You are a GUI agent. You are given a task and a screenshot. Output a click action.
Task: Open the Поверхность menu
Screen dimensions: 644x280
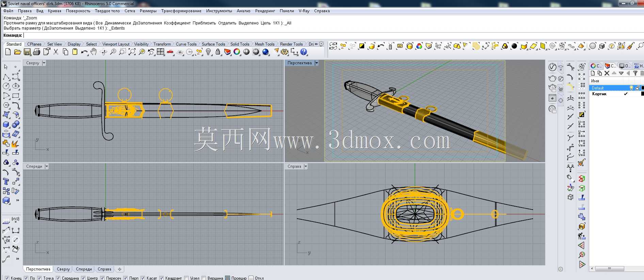point(78,11)
